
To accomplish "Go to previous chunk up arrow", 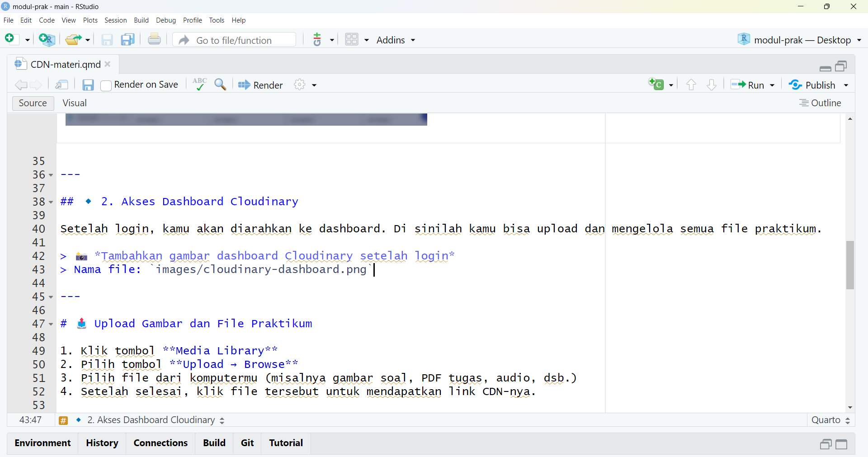I will pyautogui.click(x=691, y=85).
